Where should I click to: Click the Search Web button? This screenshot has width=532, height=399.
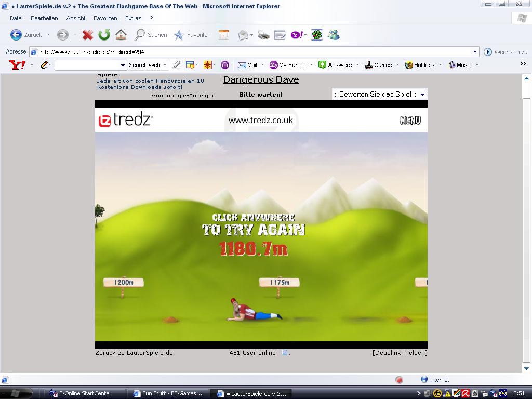tap(144, 65)
